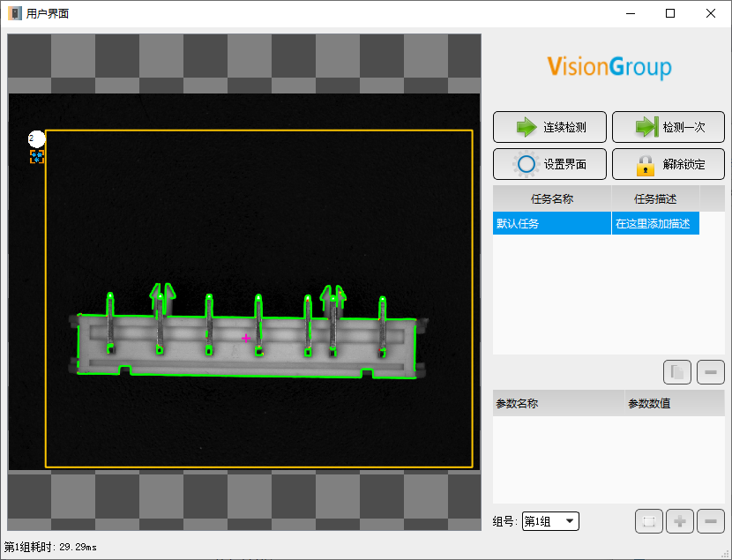Click the 任务描述 column header

[x=655, y=198]
